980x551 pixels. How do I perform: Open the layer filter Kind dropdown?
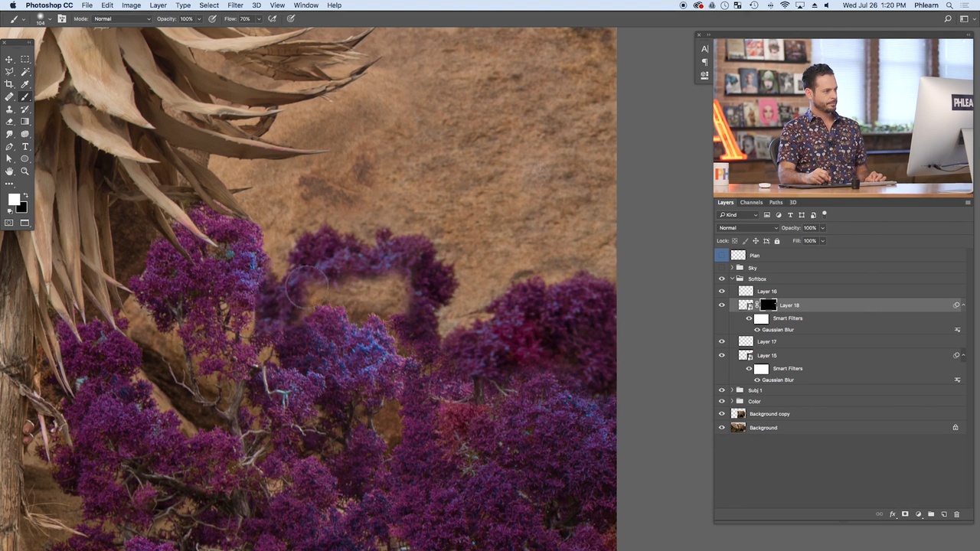[x=738, y=214]
